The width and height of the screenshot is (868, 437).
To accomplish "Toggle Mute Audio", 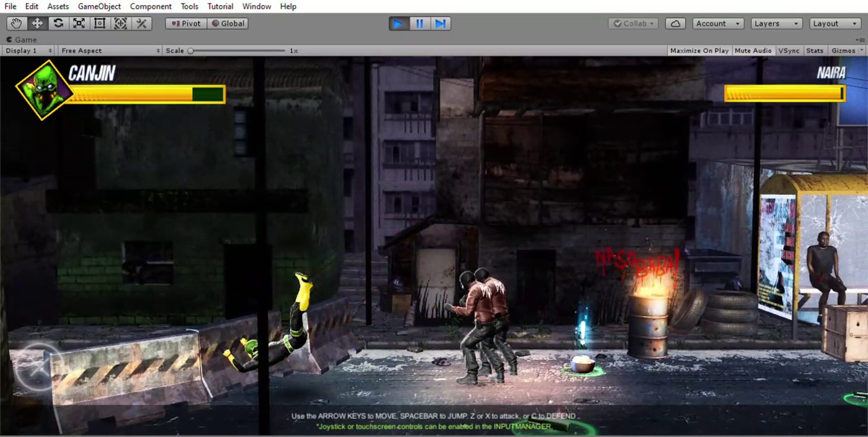I will tap(753, 50).
